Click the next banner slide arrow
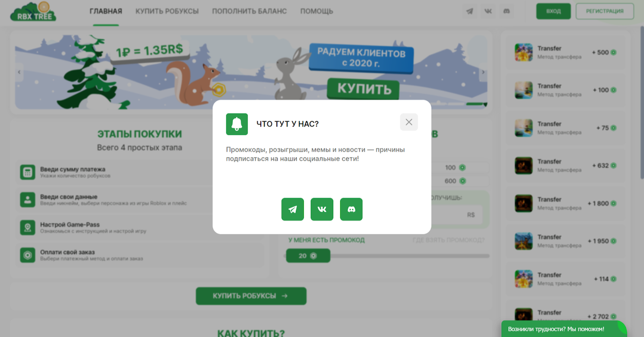Screen dimensions: 644x337 point(483,72)
